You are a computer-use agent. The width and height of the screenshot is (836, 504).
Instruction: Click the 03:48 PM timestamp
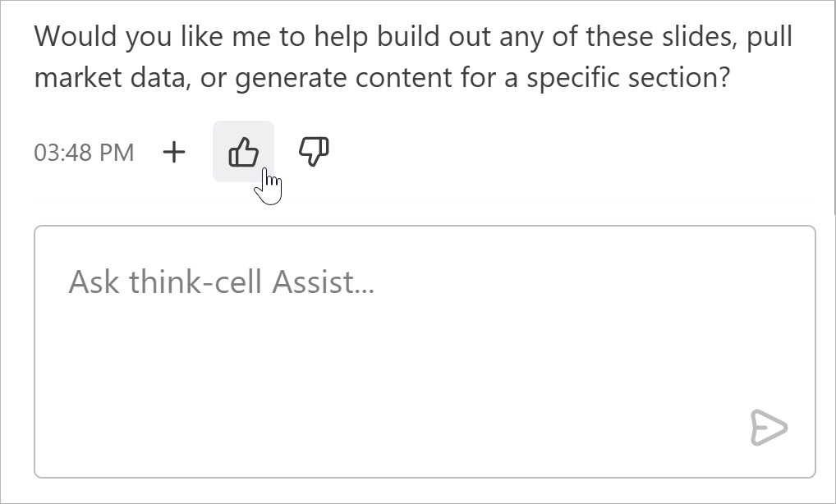point(84,153)
